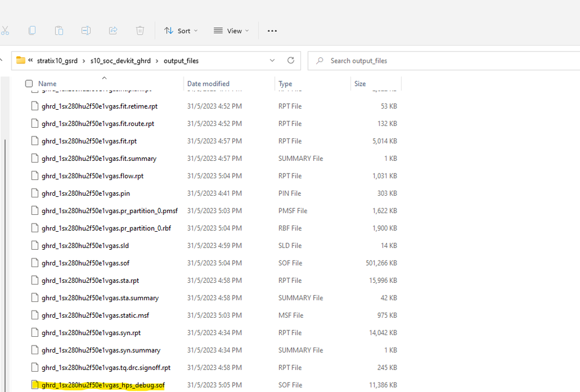580x392 pixels.
Task: Click the Size column header
Action: 360,84
